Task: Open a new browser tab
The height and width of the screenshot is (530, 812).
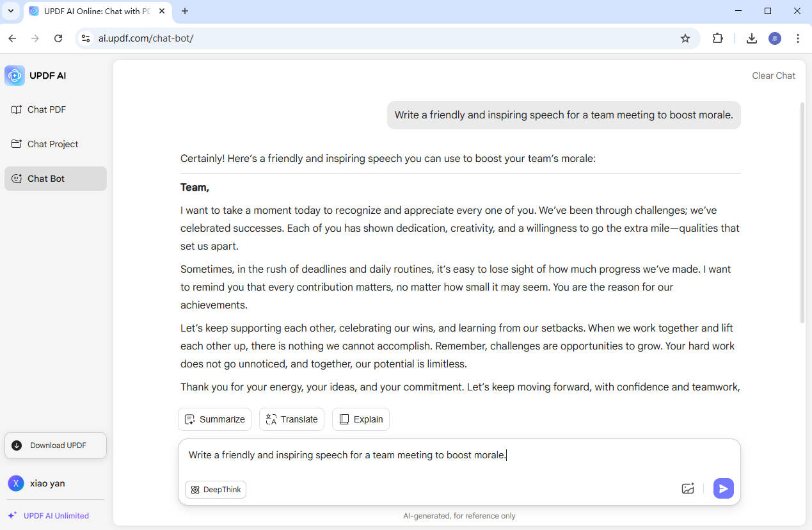Action: pos(185,11)
